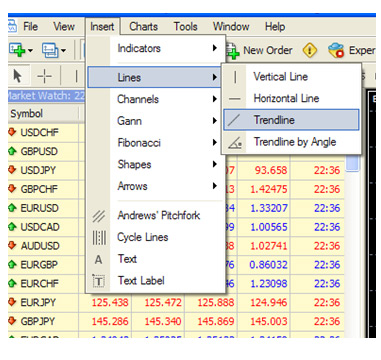
Task: Insert Cycle Lines
Action: 155,237
